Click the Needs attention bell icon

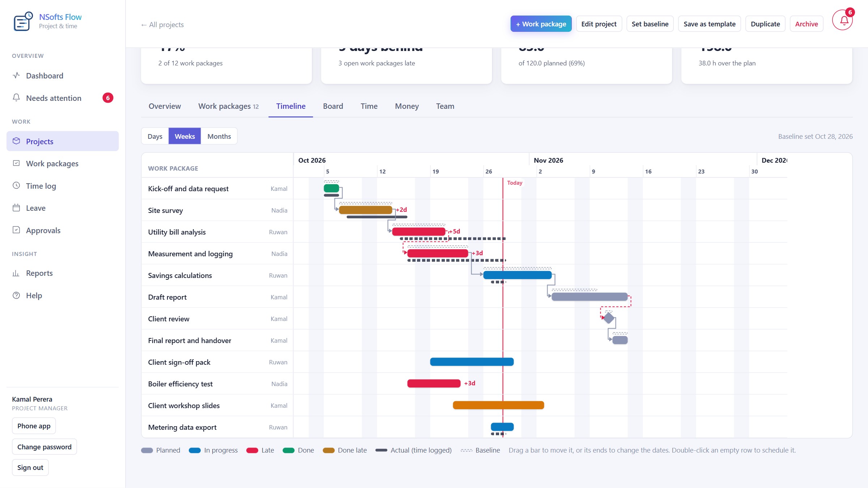(x=16, y=98)
